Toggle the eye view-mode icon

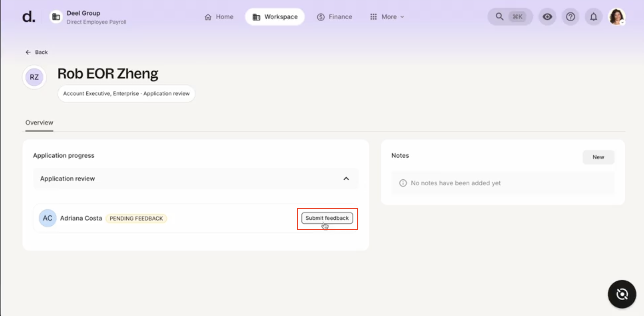[547, 17]
